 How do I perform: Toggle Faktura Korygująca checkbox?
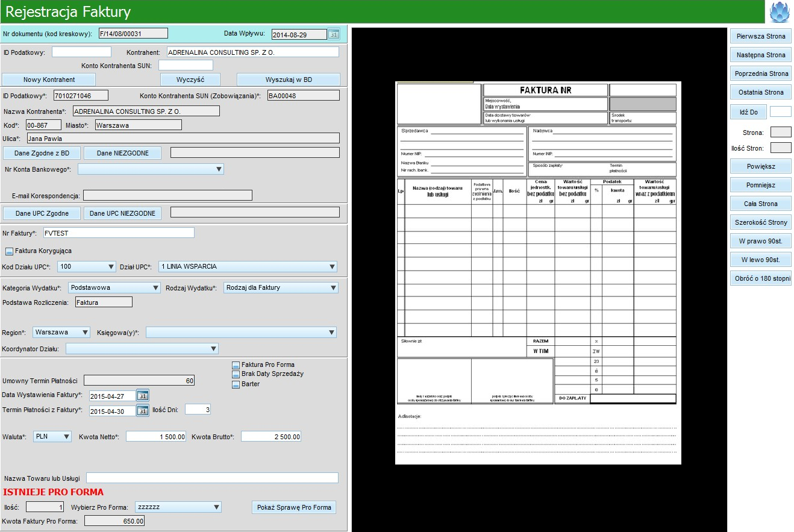click(10, 251)
